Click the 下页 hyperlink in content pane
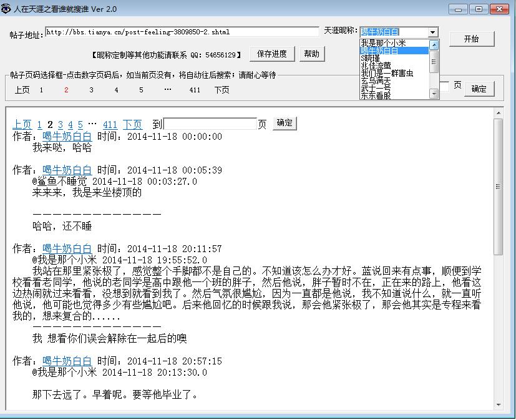 [x=133, y=124]
